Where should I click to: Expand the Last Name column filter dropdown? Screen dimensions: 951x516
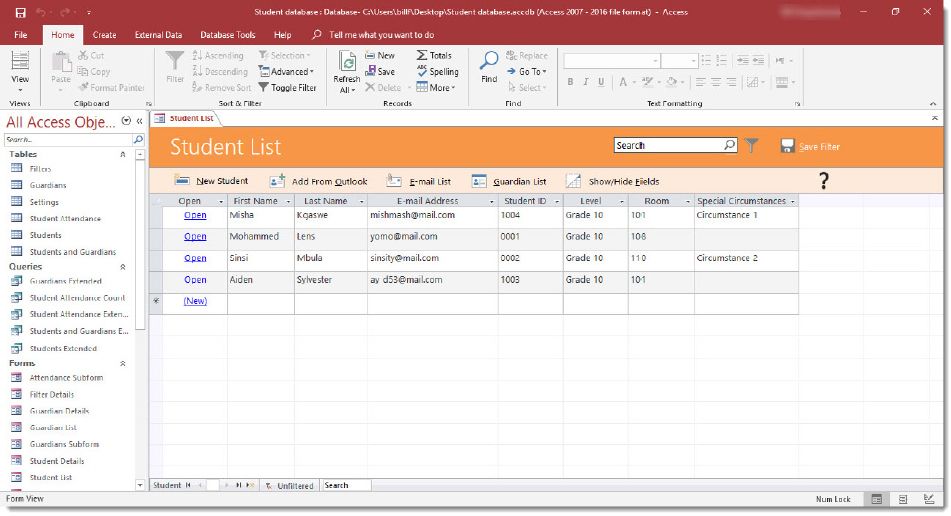(x=360, y=202)
